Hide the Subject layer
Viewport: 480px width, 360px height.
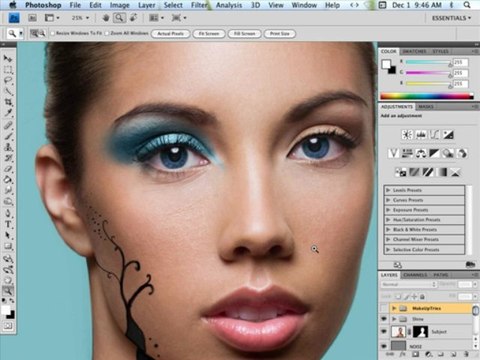point(384,331)
